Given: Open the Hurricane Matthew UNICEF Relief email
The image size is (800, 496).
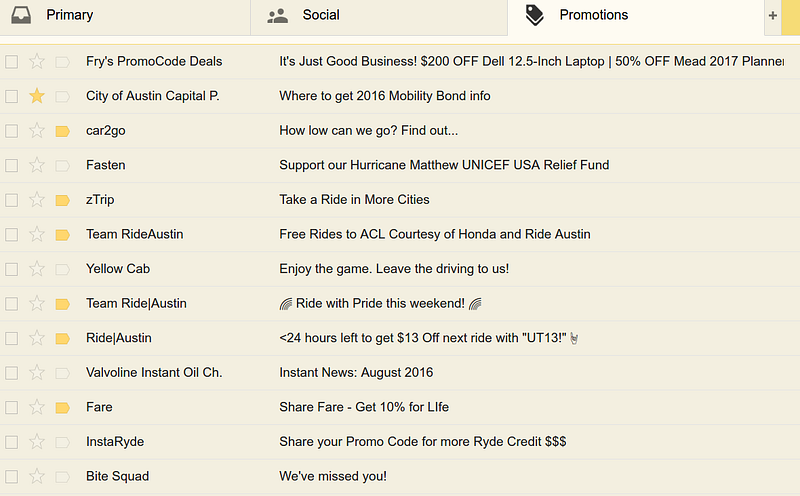Looking at the screenshot, I should point(444,165).
